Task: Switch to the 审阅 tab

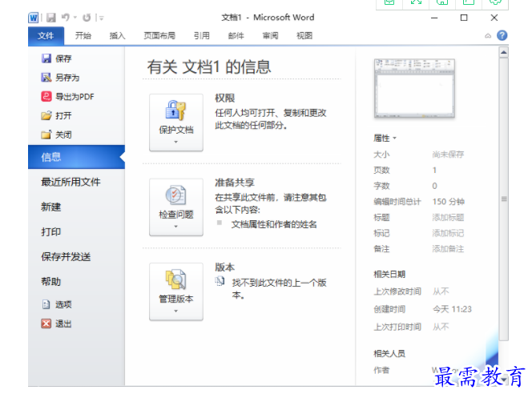Action: (271, 36)
